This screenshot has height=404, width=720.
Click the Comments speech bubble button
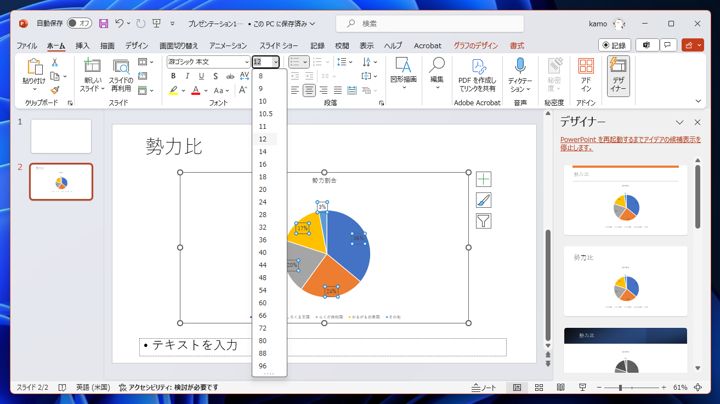[668, 45]
